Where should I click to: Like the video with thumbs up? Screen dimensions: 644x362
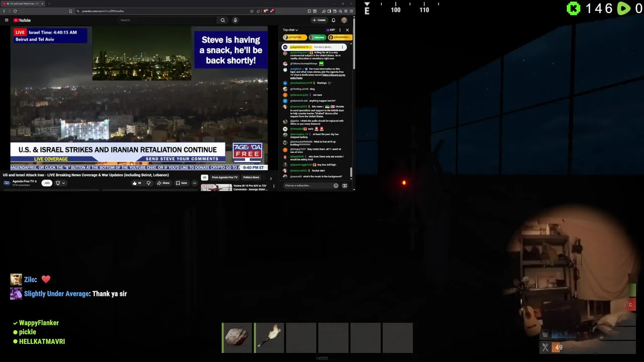click(137, 183)
